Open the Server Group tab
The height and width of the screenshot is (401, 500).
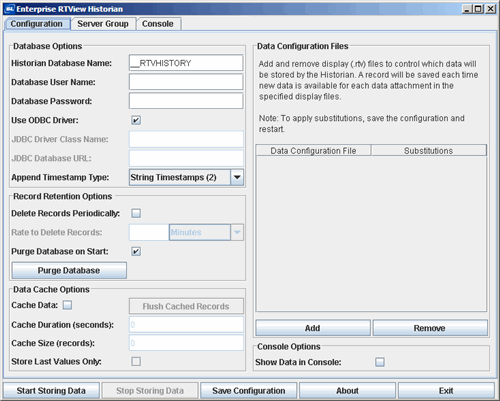[103, 24]
